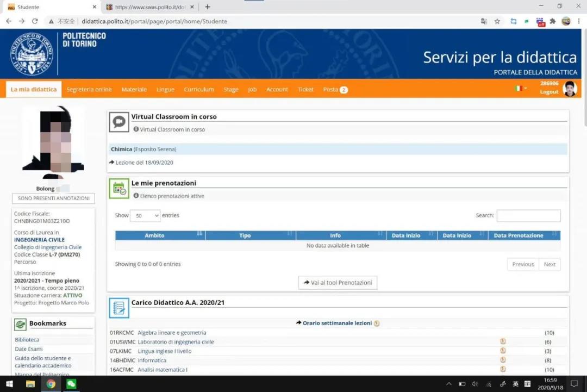Open the Posta menu with 2 unread
Screen dimensions: 587x392
pos(335,90)
